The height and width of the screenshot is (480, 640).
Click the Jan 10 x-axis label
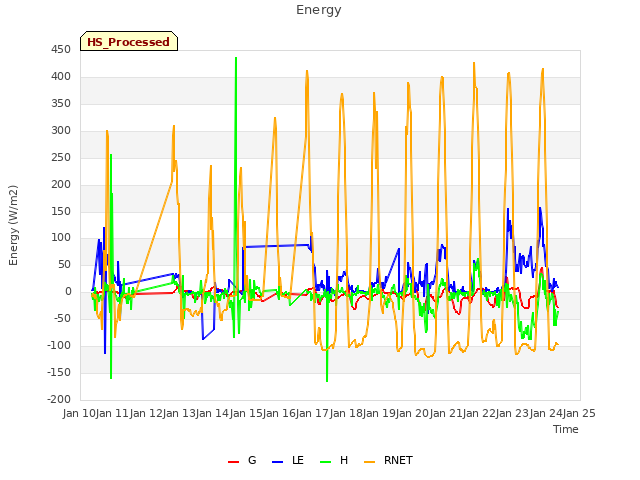[79, 413]
